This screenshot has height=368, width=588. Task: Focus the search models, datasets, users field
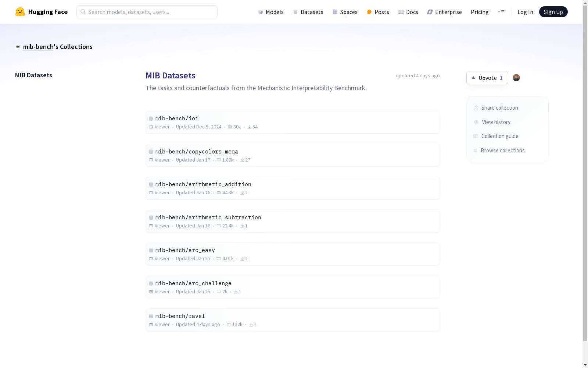pos(147,12)
